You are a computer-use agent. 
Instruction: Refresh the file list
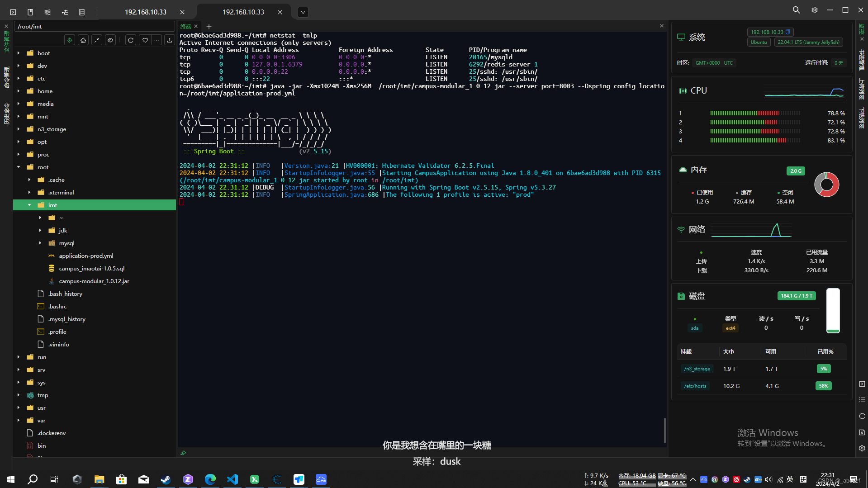tap(131, 40)
